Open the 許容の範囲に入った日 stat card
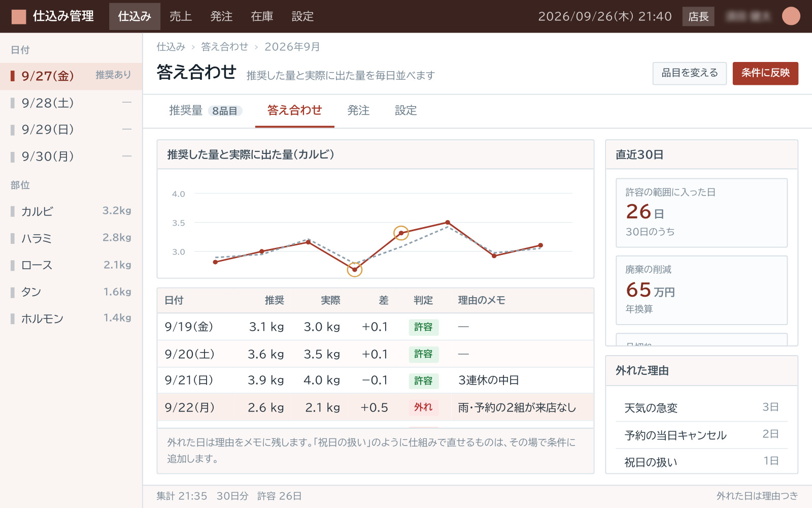The image size is (812, 508). pos(701,213)
